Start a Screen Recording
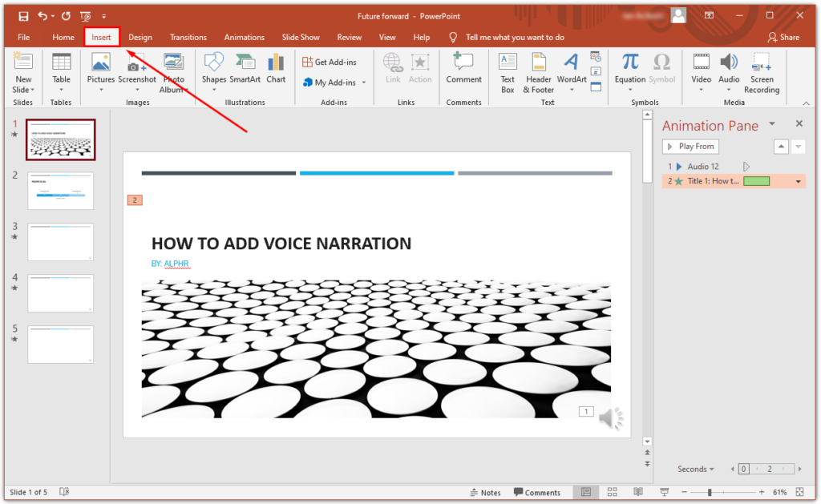The height and width of the screenshot is (504, 821). [762, 73]
